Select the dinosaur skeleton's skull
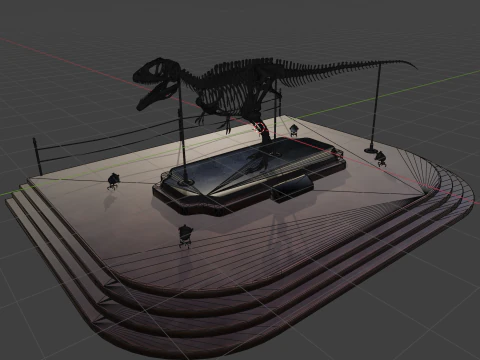Viewport: 480px width, 360px height. click(157, 82)
